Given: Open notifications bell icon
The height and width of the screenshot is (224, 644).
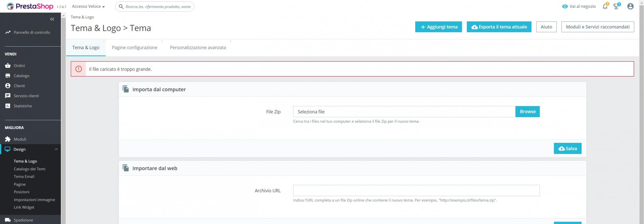Looking at the screenshot, I should pos(605,6).
